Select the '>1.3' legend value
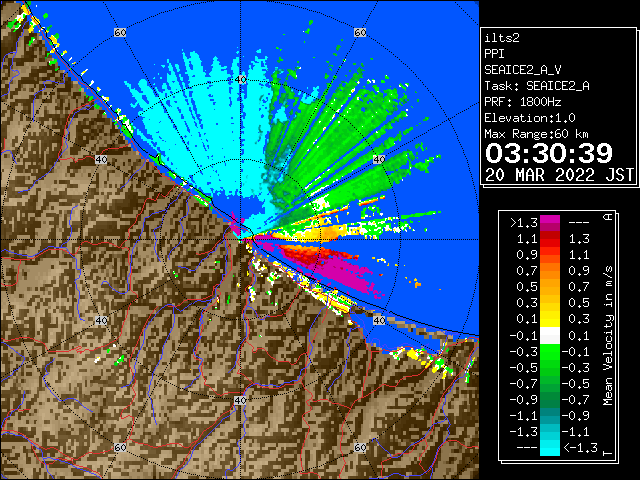The height and width of the screenshot is (480, 640). [x=523, y=223]
